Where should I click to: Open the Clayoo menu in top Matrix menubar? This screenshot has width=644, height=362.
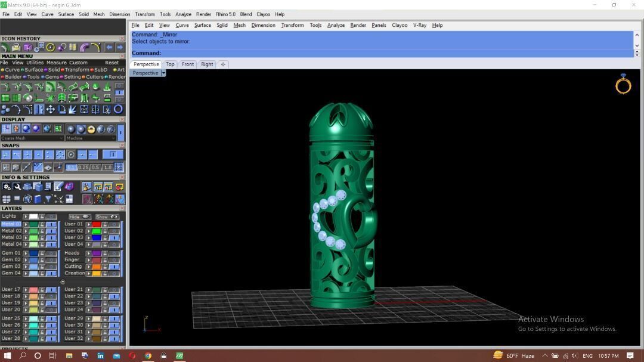[264, 14]
